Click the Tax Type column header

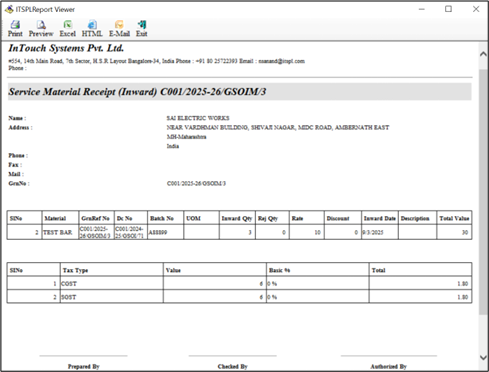coord(112,270)
